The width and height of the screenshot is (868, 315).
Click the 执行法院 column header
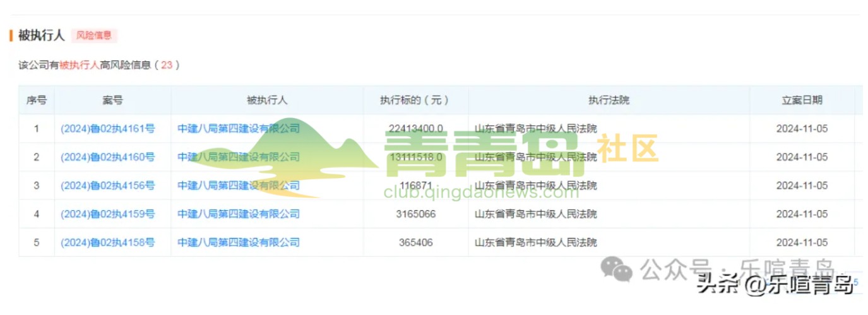pyautogui.click(x=609, y=100)
